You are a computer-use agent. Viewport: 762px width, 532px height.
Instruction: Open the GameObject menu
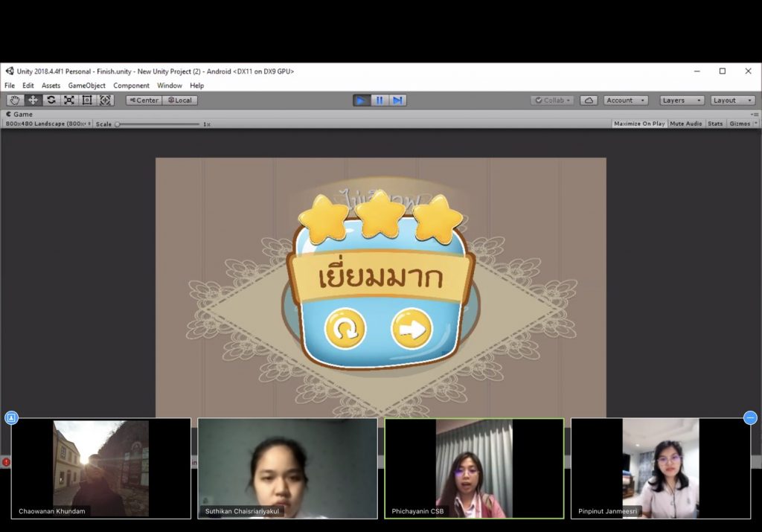tap(86, 86)
